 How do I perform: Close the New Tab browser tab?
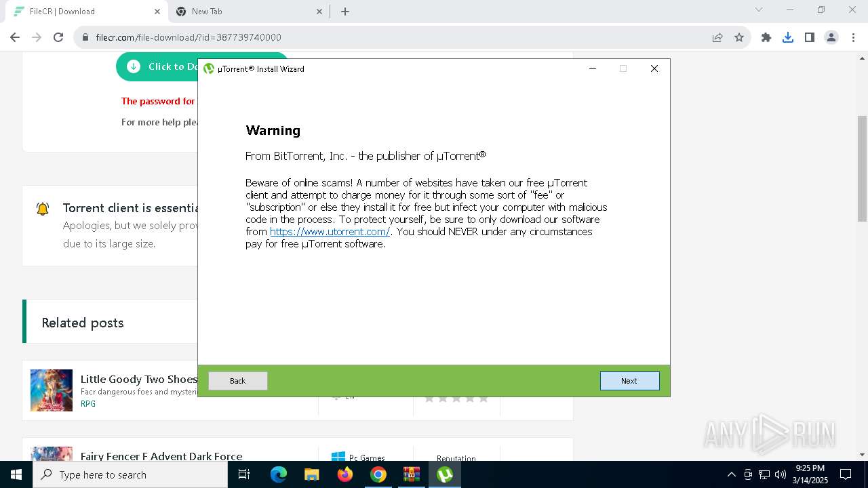[x=319, y=12]
